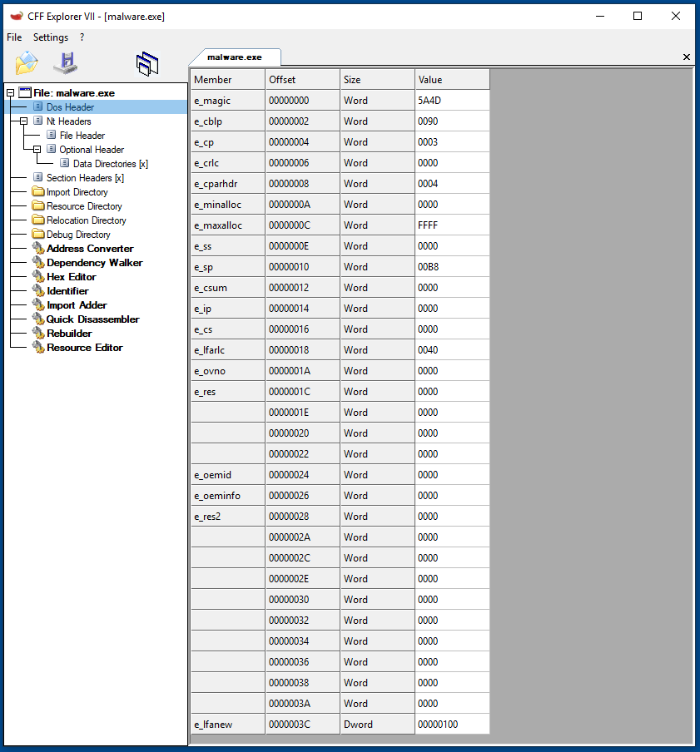Open Import Directory label
The width and height of the screenshot is (700, 752).
click(x=77, y=192)
